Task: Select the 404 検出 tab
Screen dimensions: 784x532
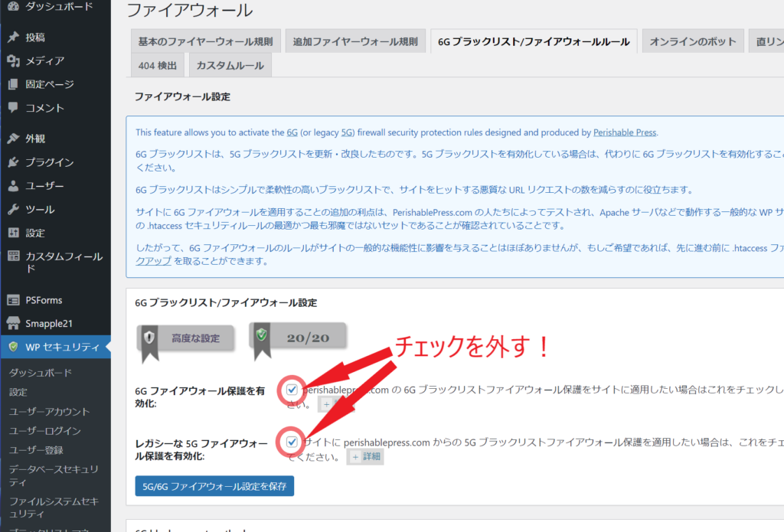Action: coord(157,66)
